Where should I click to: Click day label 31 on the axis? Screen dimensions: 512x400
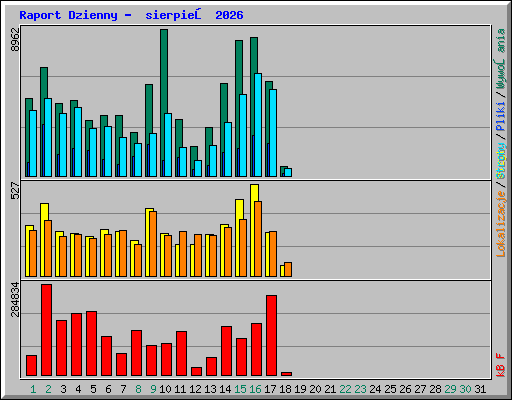point(480,389)
